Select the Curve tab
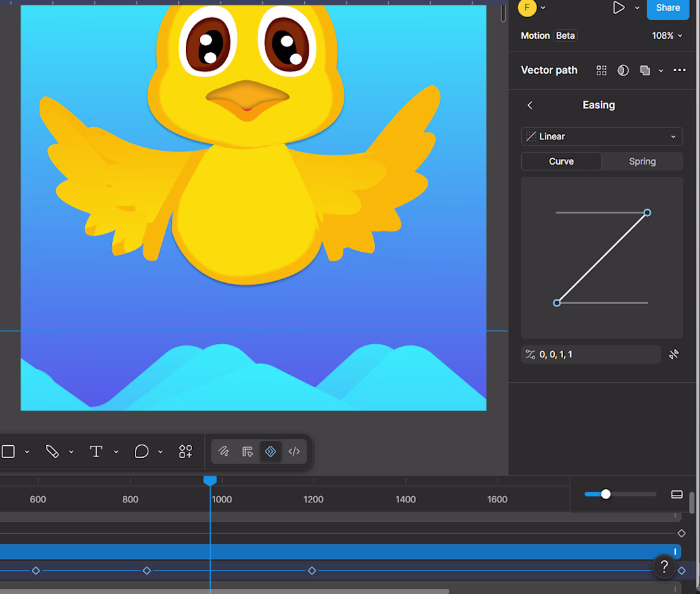 coord(561,162)
